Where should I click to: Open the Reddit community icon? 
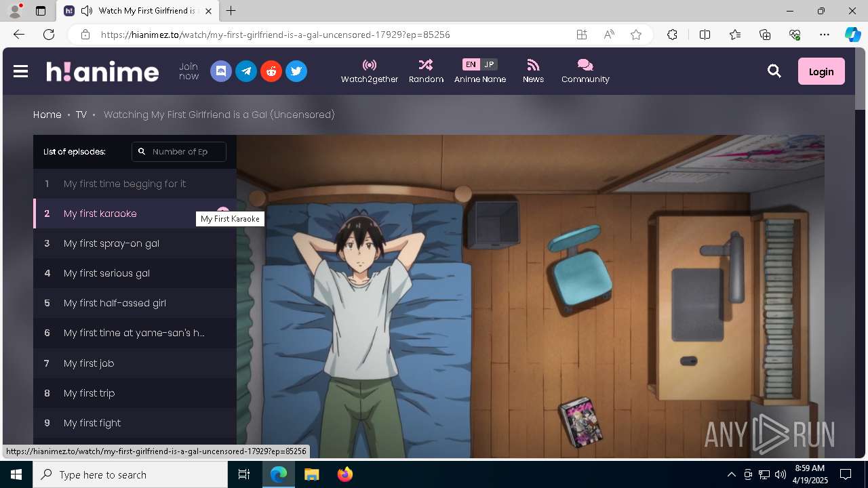pos(271,71)
